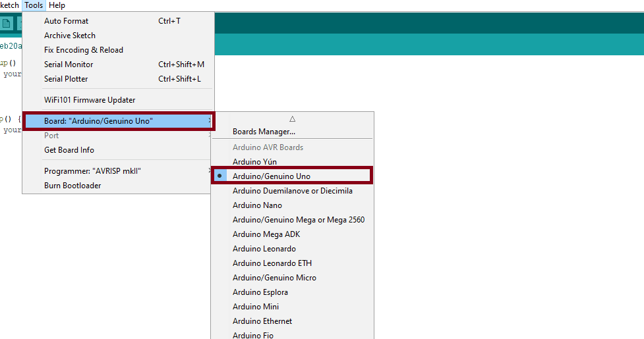Viewport: 644px width, 339px height.
Task: Select the Arduino Leonardo board
Action: coord(292,249)
